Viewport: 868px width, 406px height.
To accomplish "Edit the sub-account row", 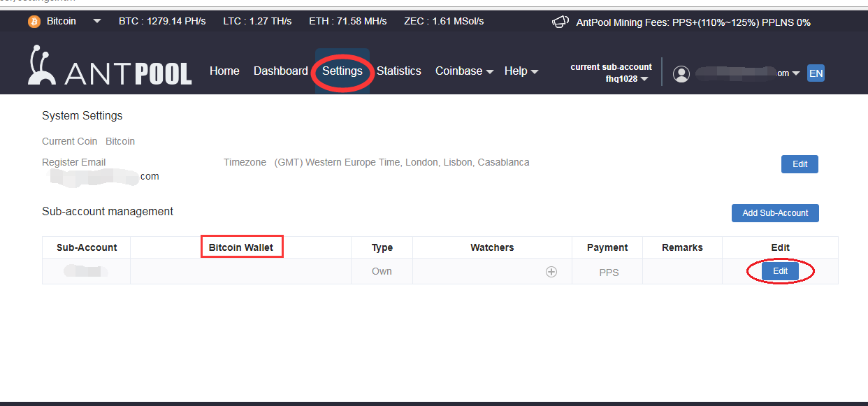I will 780,271.
